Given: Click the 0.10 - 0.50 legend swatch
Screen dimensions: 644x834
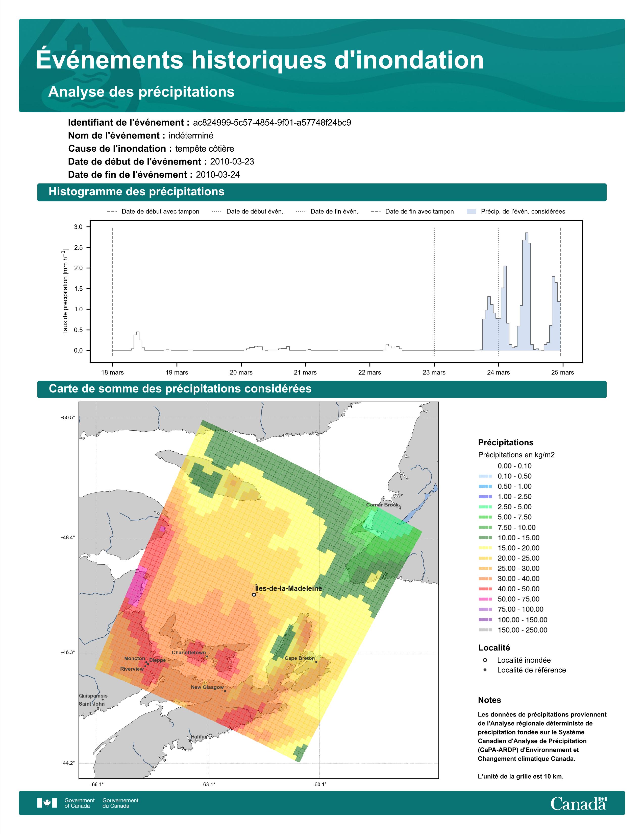Looking at the screenshot, I should pyautogui.click(x=485, y=476).
